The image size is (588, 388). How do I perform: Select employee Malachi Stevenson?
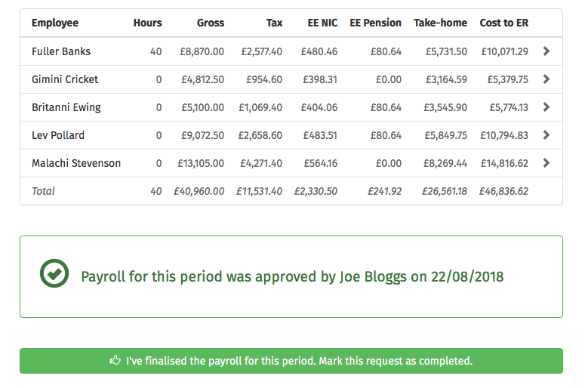click(x=76, y=163)
